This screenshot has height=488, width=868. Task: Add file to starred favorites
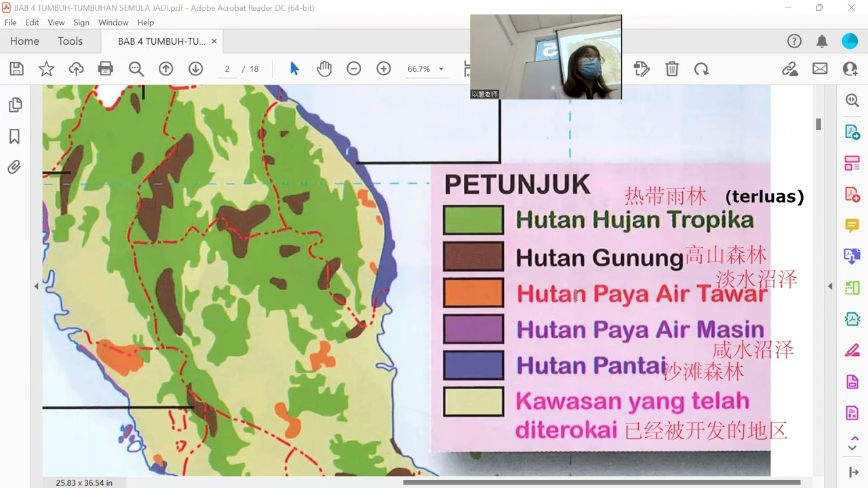(x=46, y=68)
